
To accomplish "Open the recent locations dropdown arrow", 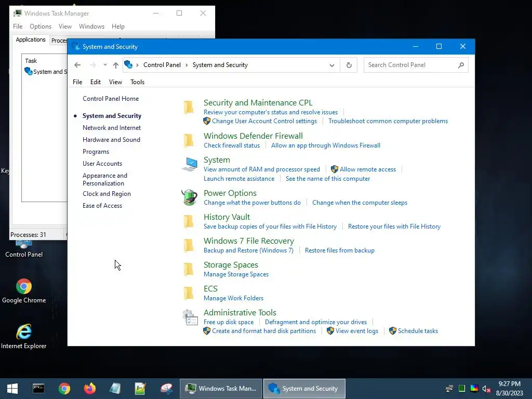I will [105, 65].
